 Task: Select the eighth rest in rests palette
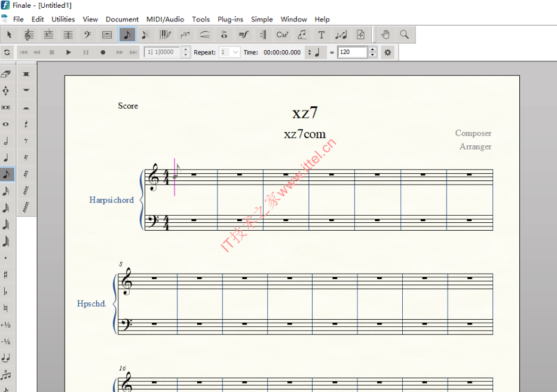pyautogui.click(x=26, y=141)
